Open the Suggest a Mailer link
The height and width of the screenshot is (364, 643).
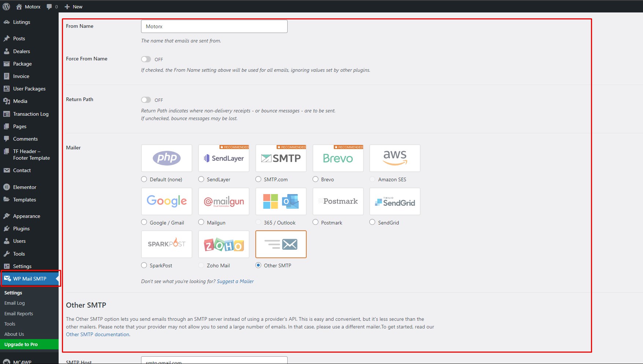tap(235, 281)
